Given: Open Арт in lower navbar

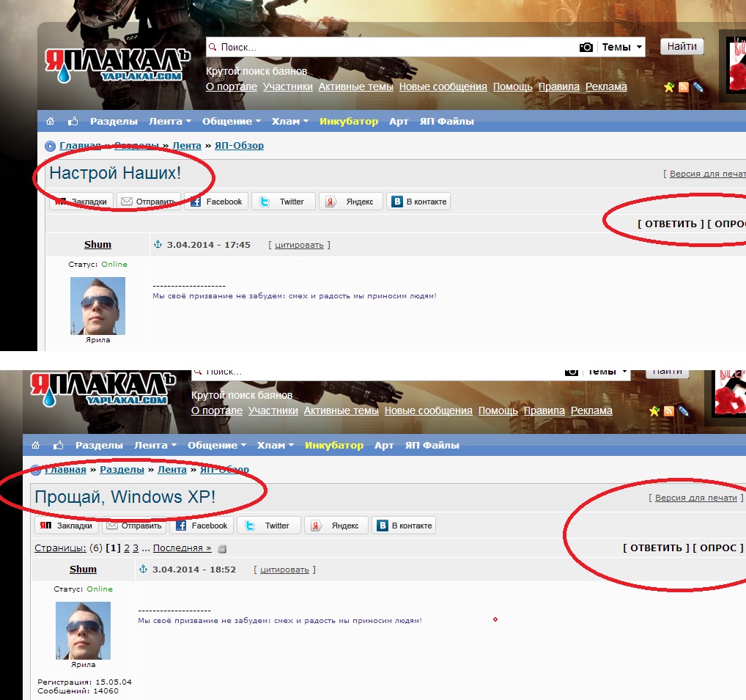Looking at the screenshot, I should 384,446.
